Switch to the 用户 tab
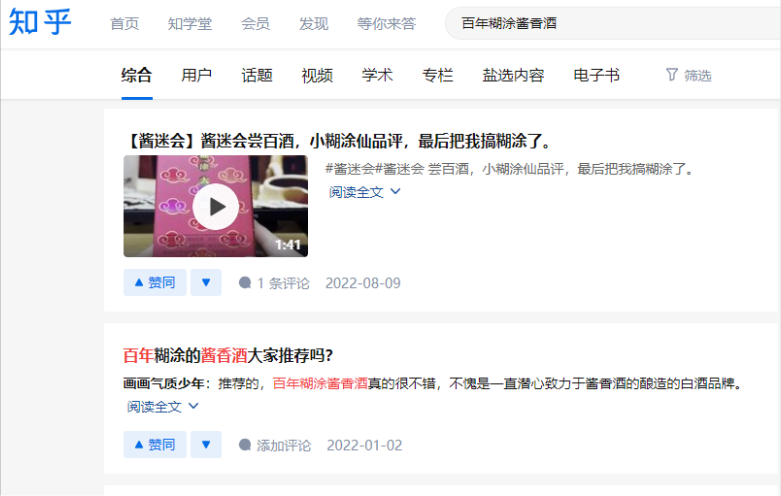The width and height of the screenshot is (781, 496). [196, 75]
